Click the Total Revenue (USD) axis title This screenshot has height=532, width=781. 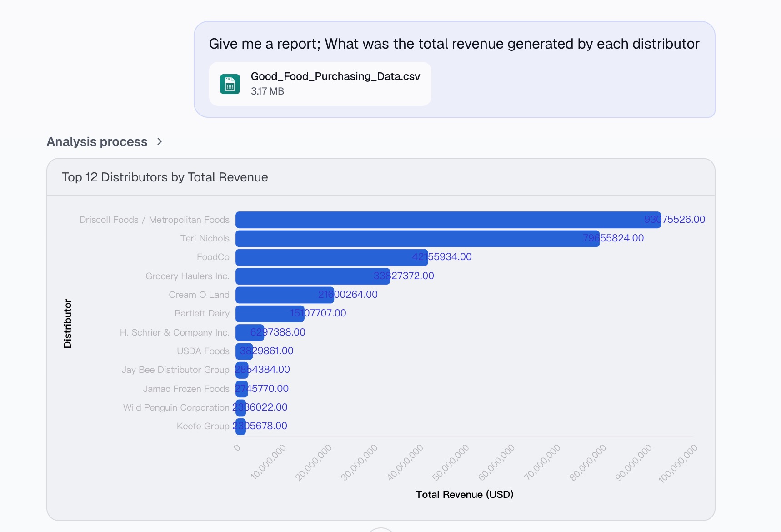click(x=465, y=494)
